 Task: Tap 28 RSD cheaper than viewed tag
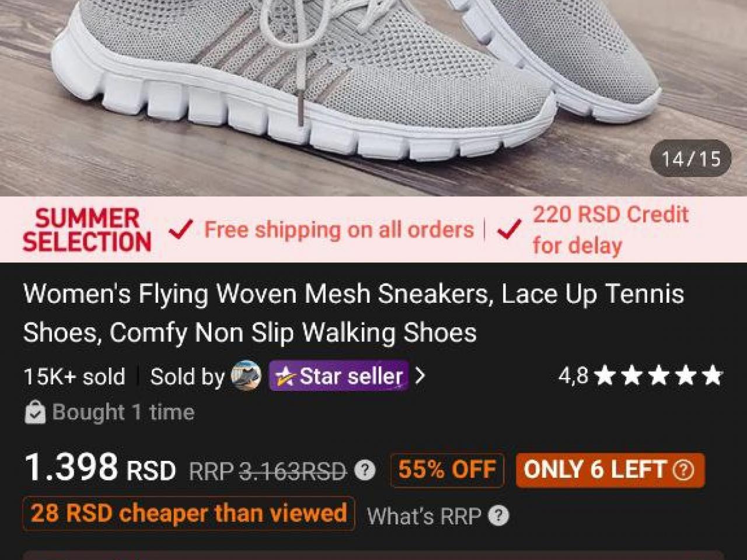tap(189, 513)
